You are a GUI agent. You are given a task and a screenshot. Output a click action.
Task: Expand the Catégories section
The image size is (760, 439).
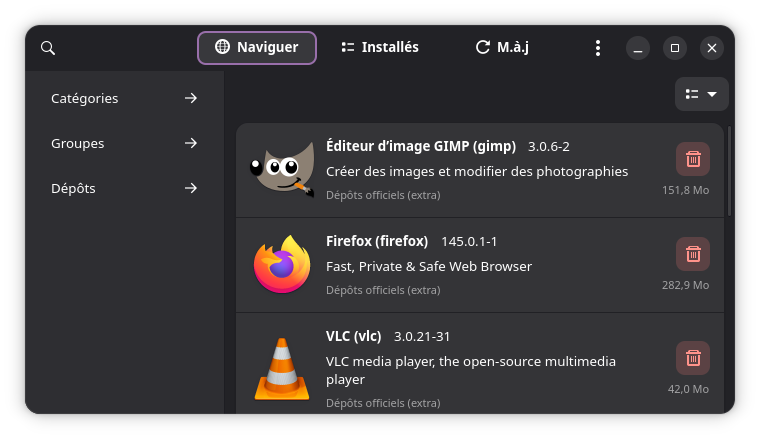[124, 99]
